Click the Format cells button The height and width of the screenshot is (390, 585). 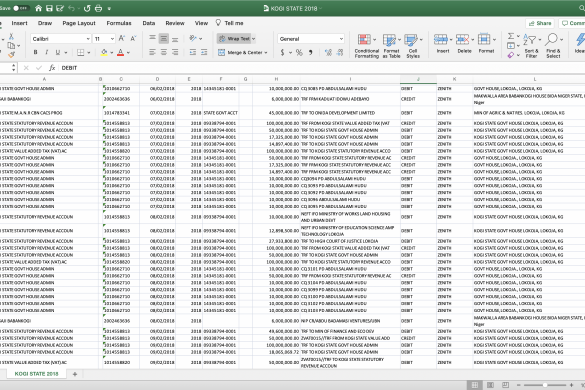[x=486, y=44]
